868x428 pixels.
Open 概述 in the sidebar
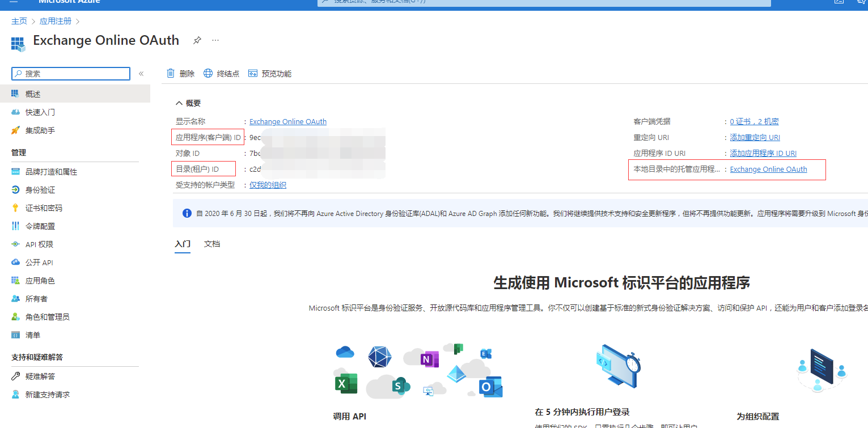coord(75,94)
